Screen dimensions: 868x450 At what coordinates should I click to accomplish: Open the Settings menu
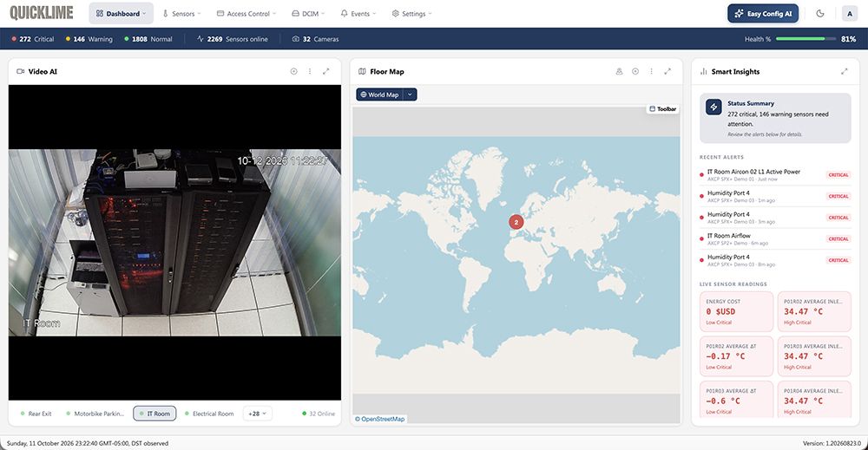coord(411,13)
